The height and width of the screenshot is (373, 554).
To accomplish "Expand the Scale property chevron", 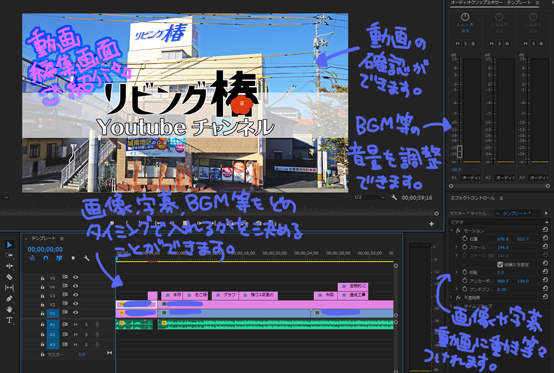I will point(456,247).
